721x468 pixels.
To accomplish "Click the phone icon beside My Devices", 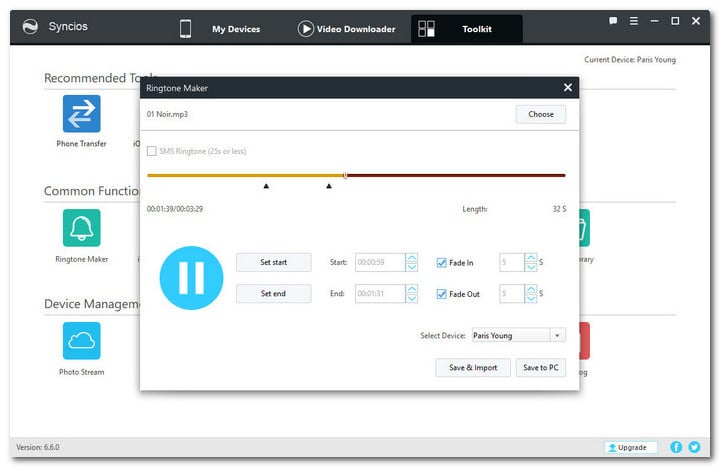I will click(185, 29).
